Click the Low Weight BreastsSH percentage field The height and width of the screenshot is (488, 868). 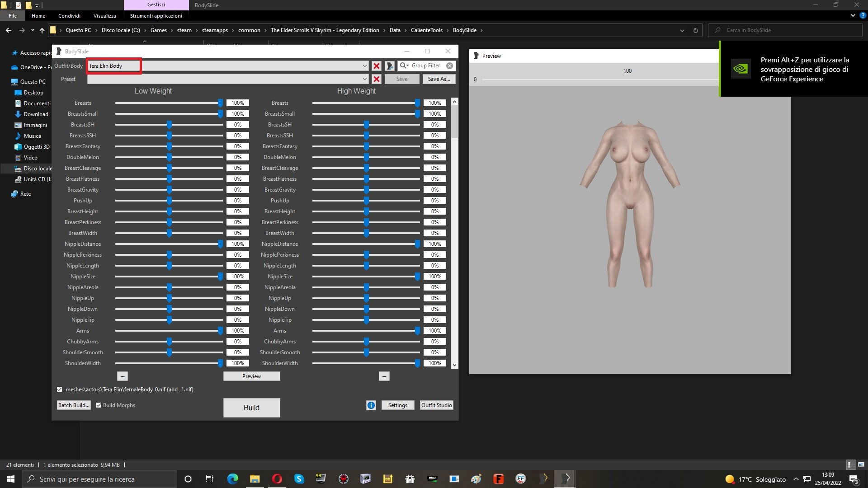[x=238, y=125]
